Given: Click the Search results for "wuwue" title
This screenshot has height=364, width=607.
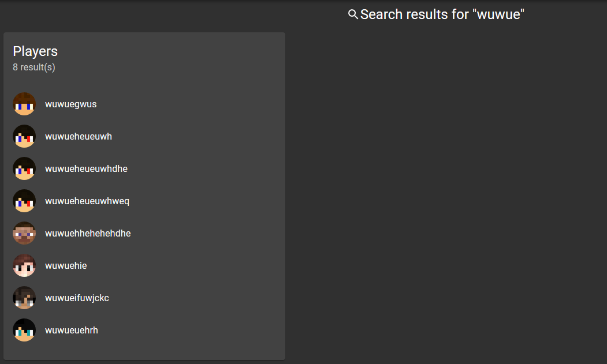Looking at the screenshot, I should pos(442,14).
